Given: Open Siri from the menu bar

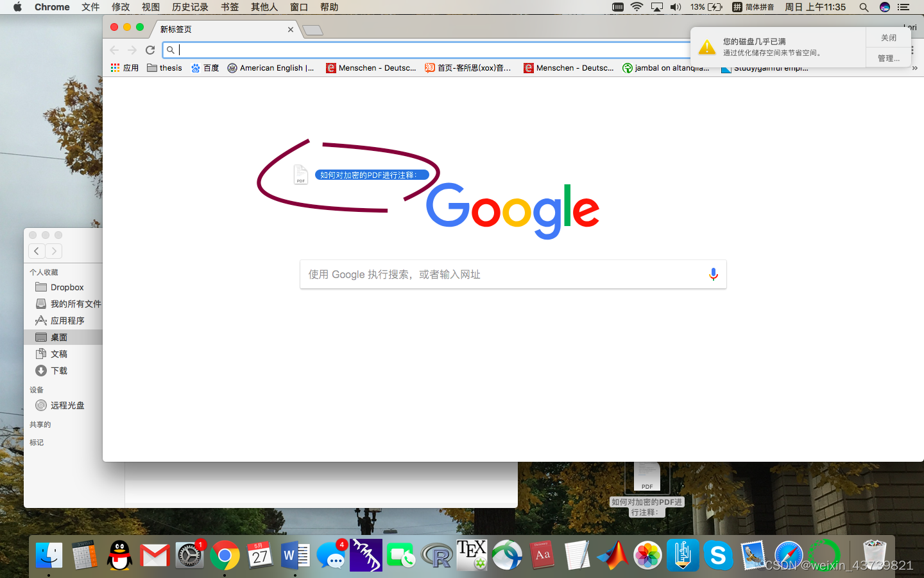Looking at the screenshot, I should pyautogui.click(x=885, y=7).
